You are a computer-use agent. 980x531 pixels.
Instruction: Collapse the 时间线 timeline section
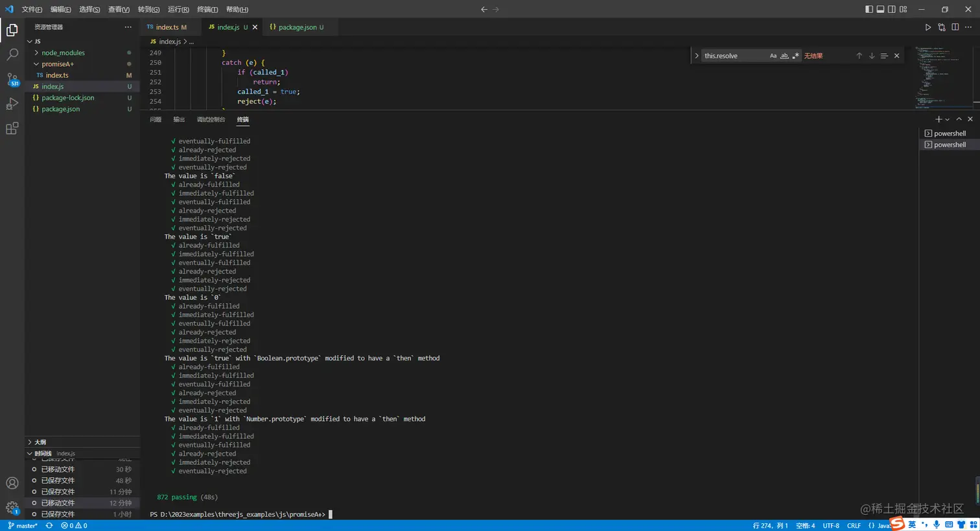click(x=82, y=453)
